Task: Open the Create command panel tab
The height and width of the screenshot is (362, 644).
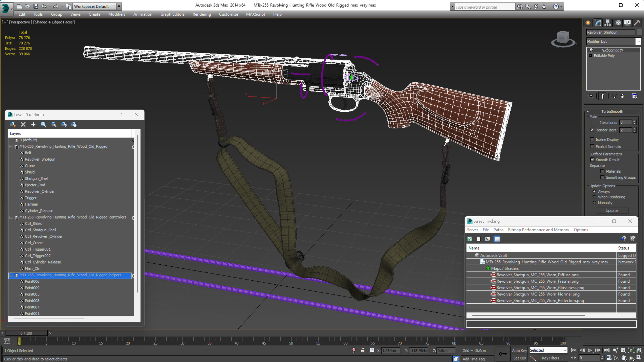Action: pyautogui.click(x=588, y=23)
